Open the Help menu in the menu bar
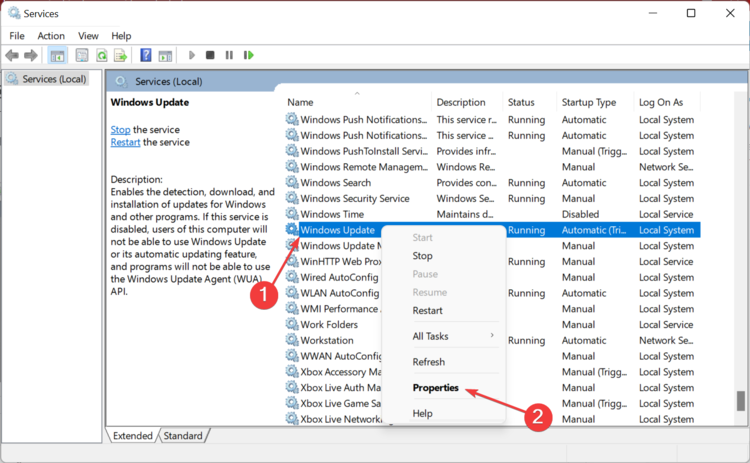Screen dimensions: 750x463 [121, 36]
